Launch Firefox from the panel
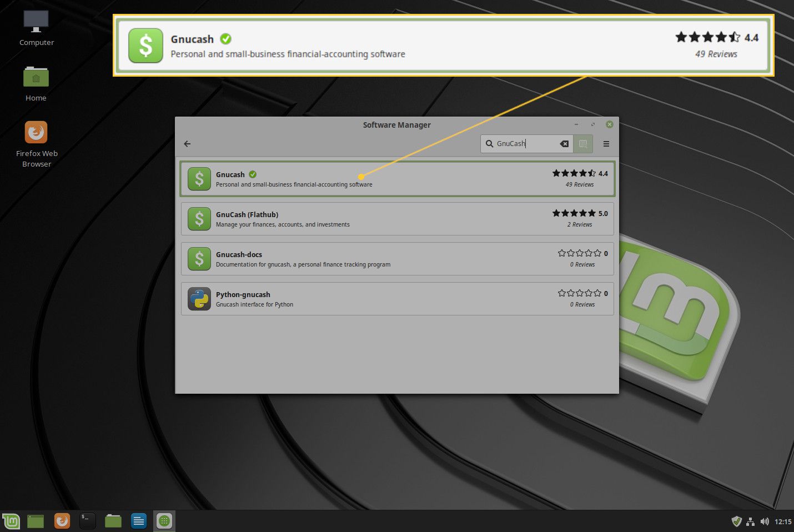 (x=62, y=521)
